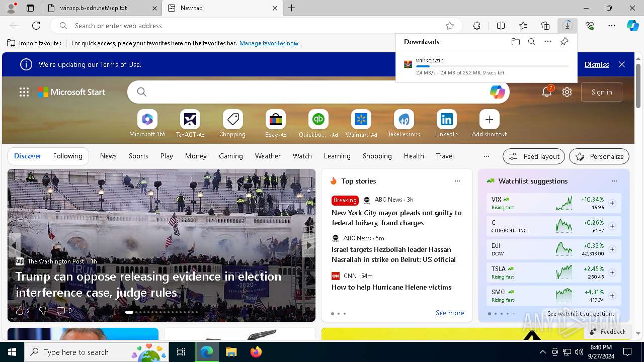Open Collections icon in toolbar

click(545, 26)
